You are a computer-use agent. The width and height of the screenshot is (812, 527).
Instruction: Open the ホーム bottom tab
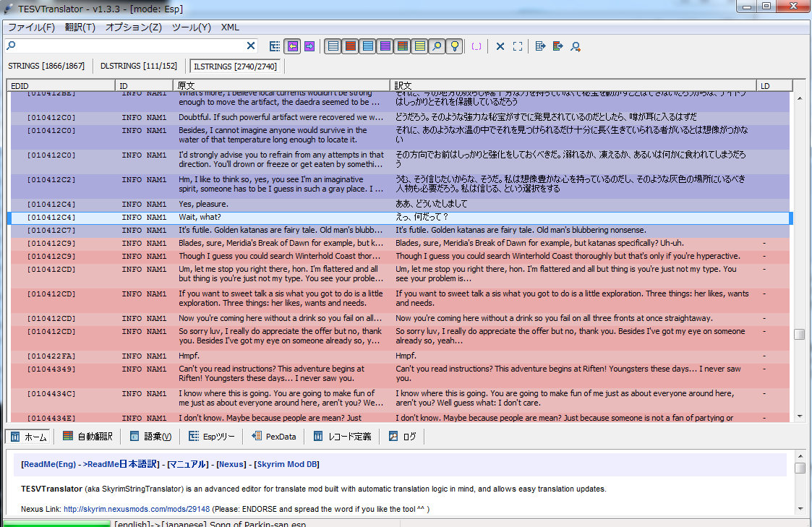28,437
